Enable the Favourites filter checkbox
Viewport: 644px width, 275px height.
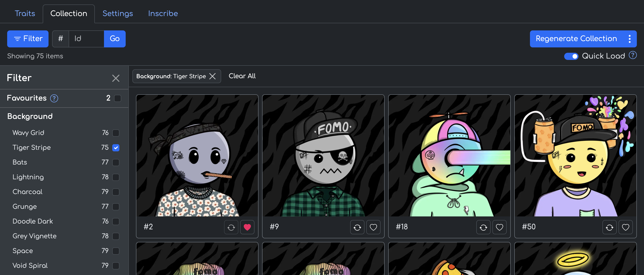(117, 98)
